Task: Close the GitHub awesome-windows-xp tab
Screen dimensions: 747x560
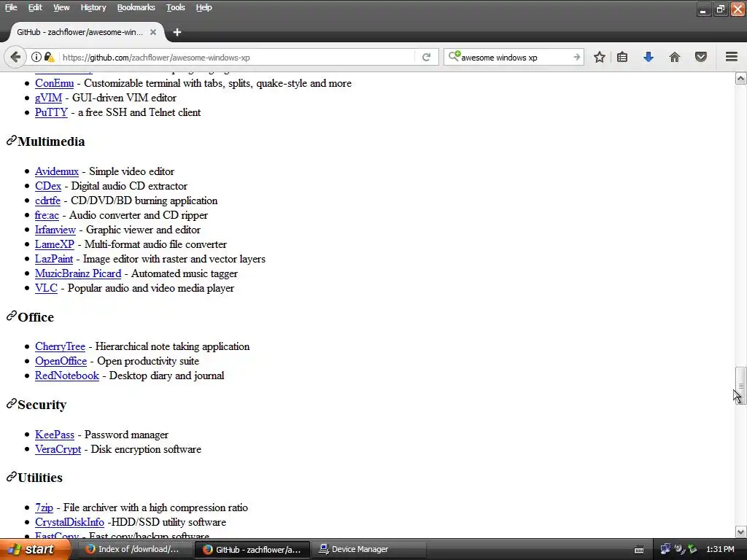Action: pos(153,32)
